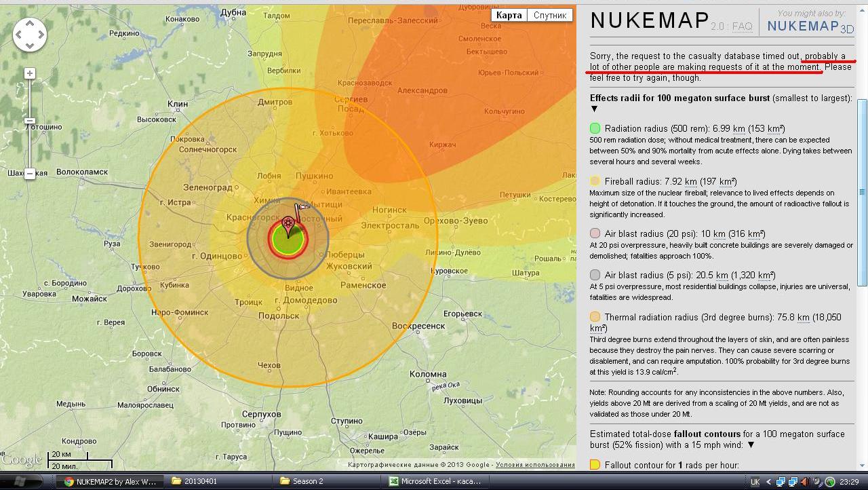Click gray 5 psi air blast swatch
Viewport: 868px width, 490px height.
click(595, 275)
